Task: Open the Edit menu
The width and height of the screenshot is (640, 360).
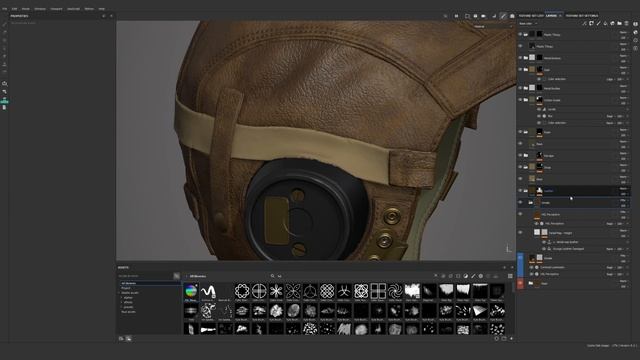Action: click(x=14, y=9)
